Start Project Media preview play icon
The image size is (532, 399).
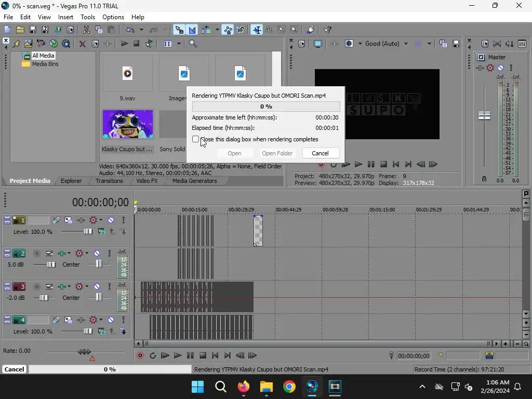(x=124, y=44)
